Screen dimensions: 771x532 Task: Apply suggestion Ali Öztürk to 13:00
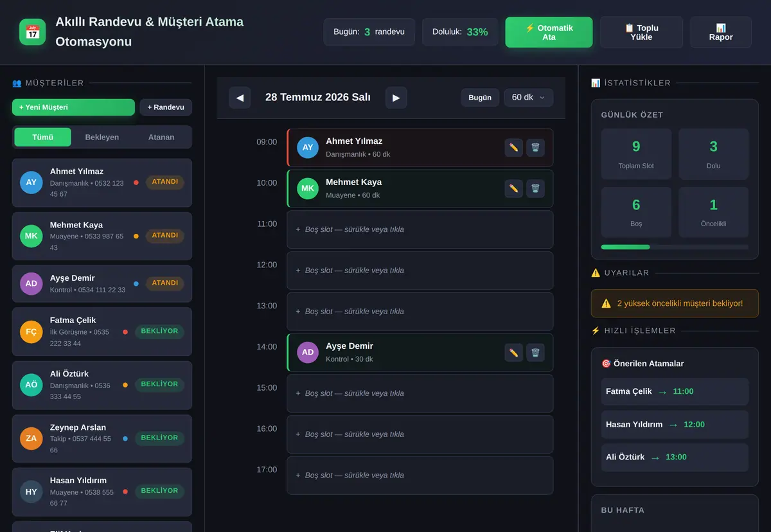click(x=675, y=457)
